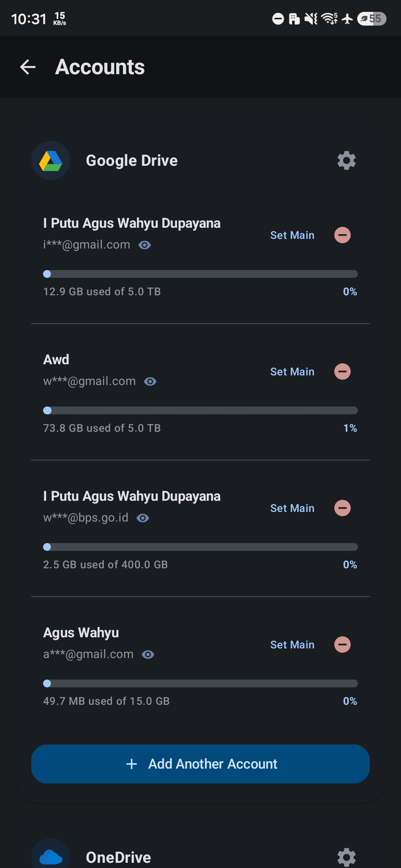Remove the Agus Wahyu account
The width and height of the screenshot is (401, 868).
coord(342,645)
